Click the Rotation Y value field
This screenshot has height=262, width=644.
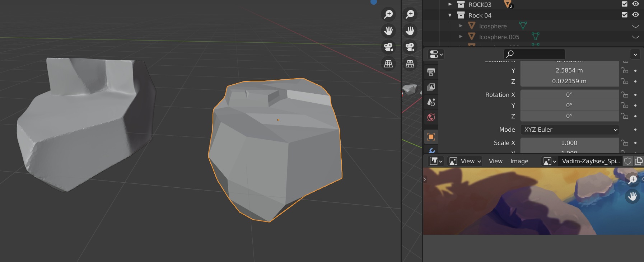click(x=570, y=105)
